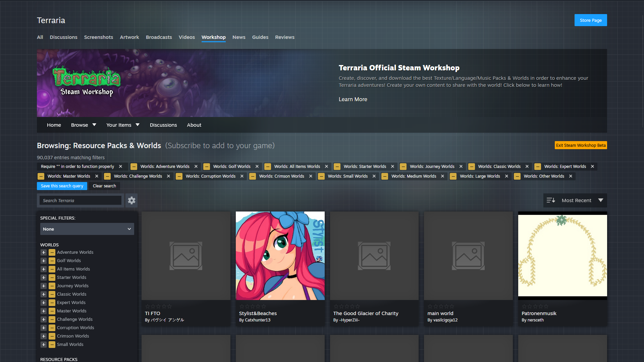The width and height of the screenshot is (644, 362).
Task: Click Save this search query button
Action: point(62,186)
